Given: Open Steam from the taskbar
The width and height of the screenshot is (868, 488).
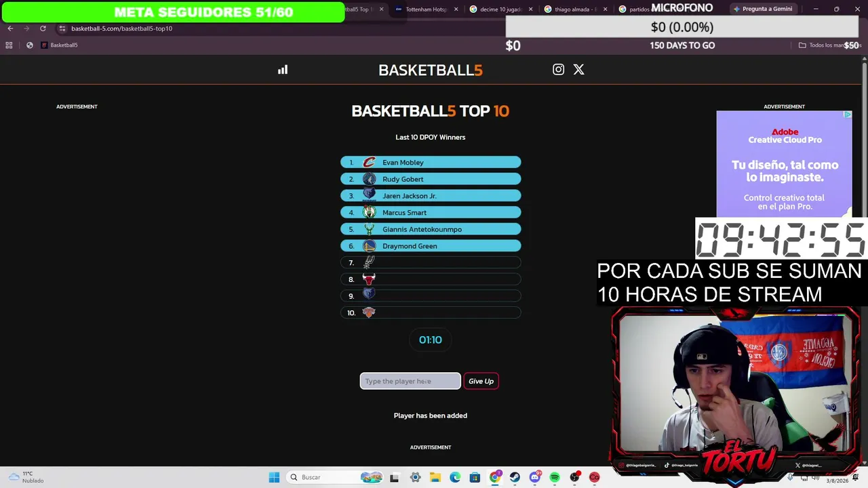Looking at the screenshot, I should pyautogui.click(x=515, y=477).
